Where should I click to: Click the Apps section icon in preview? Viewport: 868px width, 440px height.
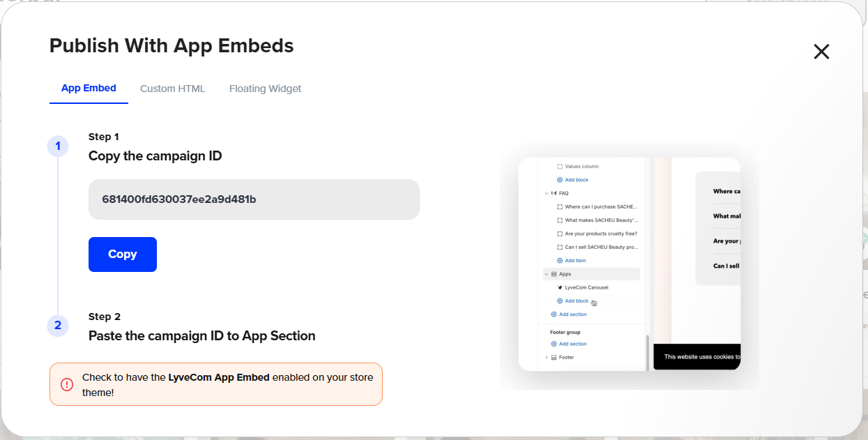[554, 274]
